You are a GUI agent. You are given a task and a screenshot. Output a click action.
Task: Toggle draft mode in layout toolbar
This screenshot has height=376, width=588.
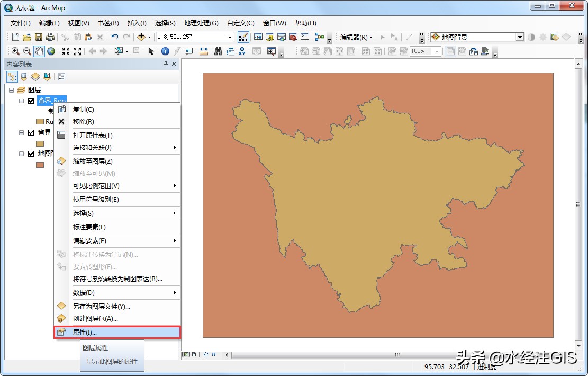[450, 51]
